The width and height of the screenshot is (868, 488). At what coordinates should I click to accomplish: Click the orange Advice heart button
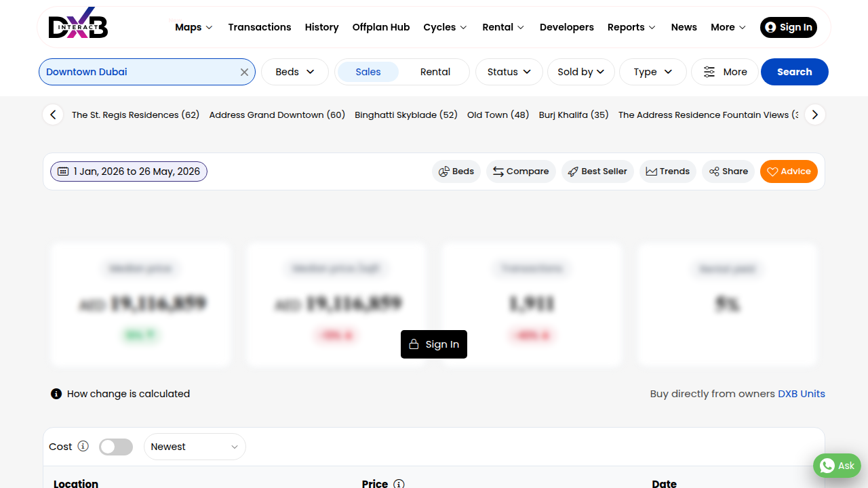tap(789, 171)
